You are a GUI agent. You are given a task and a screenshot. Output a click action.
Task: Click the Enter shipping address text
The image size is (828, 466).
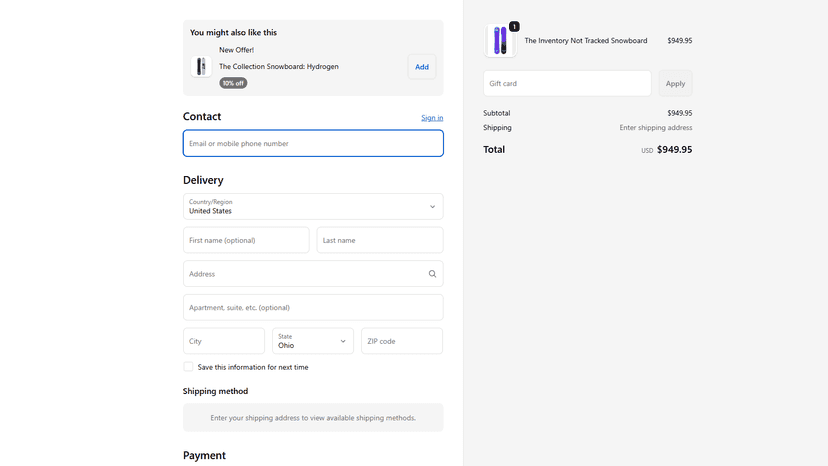(656, 128)
